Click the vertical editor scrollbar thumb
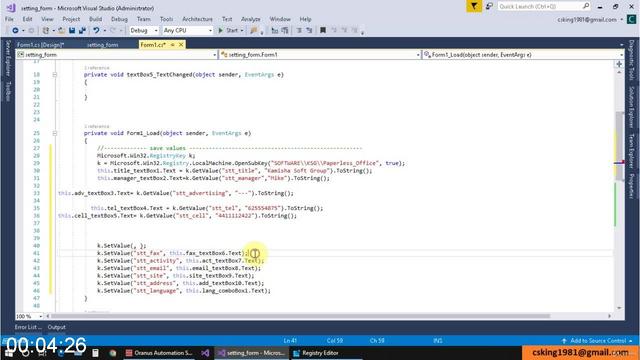 [619, 146]
